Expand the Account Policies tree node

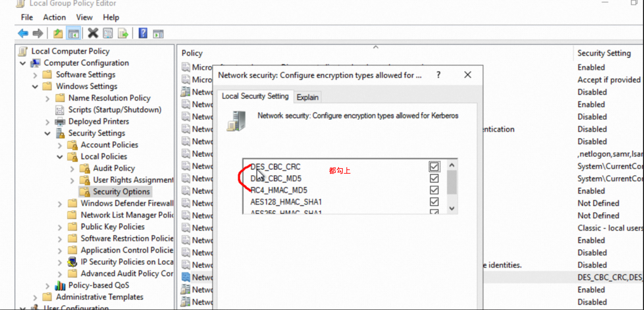click(60, 145)
